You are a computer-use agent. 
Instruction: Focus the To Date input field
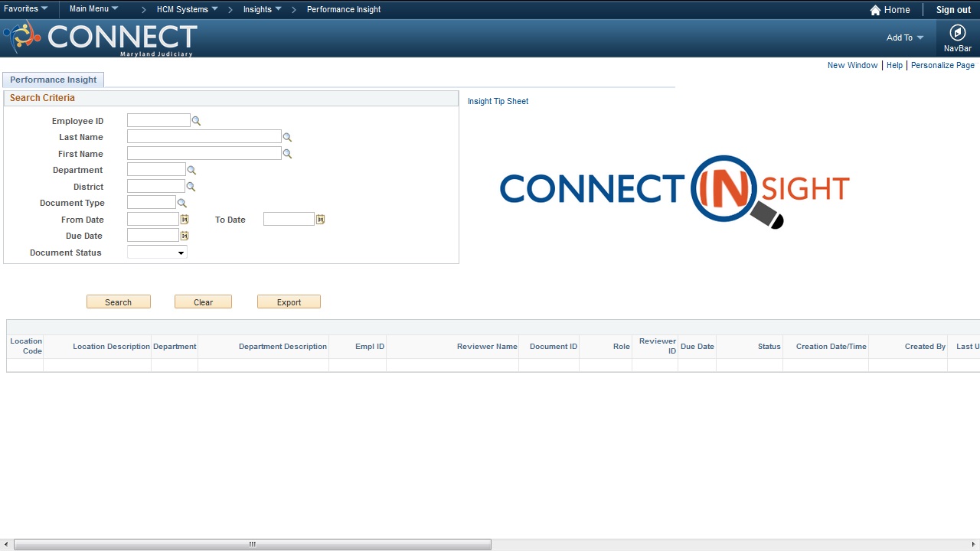pyautogui.click(x=289, y=219)
